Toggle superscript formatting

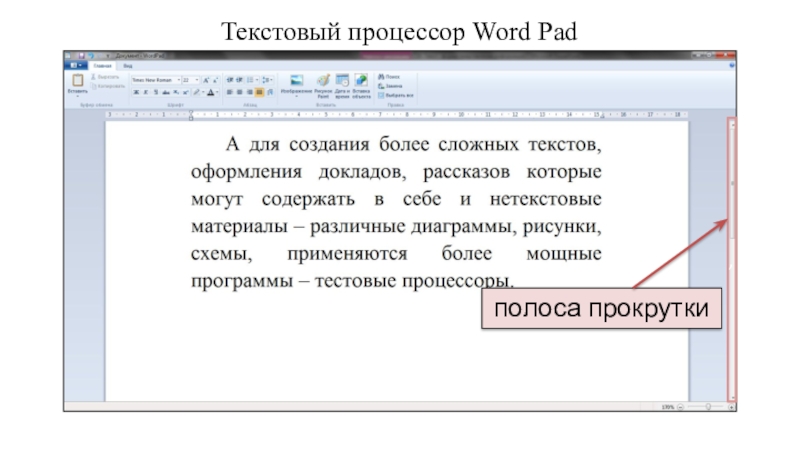[186, 92]
